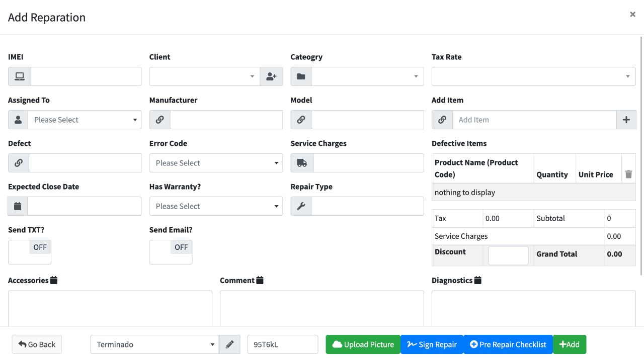Click the add client person icon
The height and width of the screenshot is (362, 644).
pyautogui.click(x=271, y=76)
